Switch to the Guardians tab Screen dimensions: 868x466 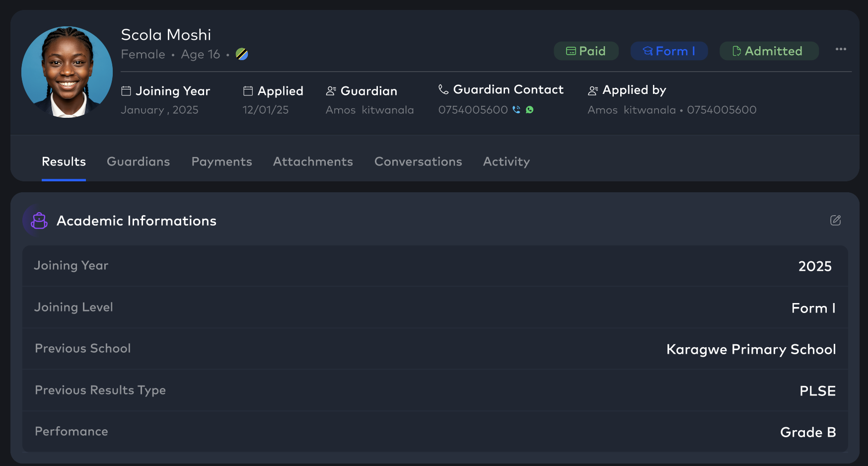(138, 161)
